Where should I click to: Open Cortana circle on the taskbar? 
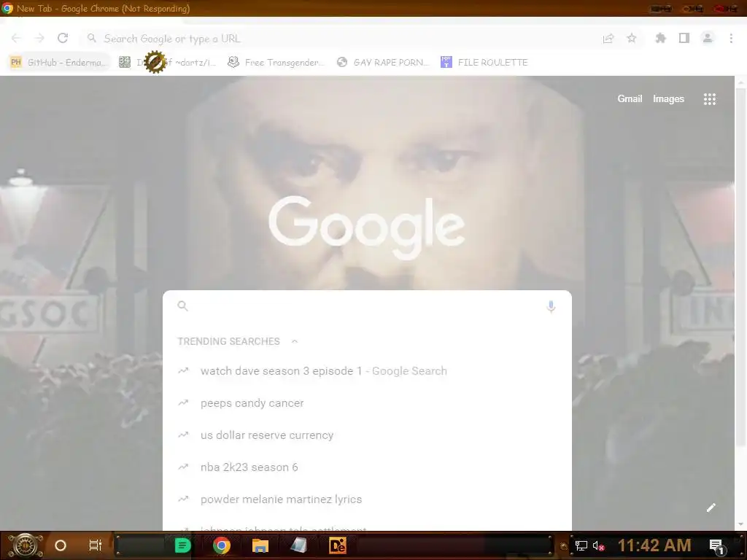click(61, 545)
